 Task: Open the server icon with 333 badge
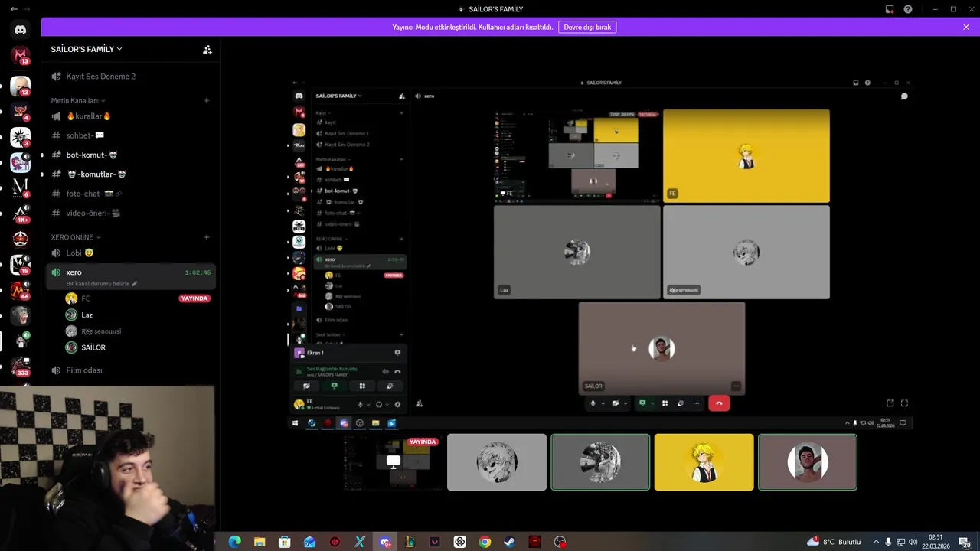coord(21,366)
